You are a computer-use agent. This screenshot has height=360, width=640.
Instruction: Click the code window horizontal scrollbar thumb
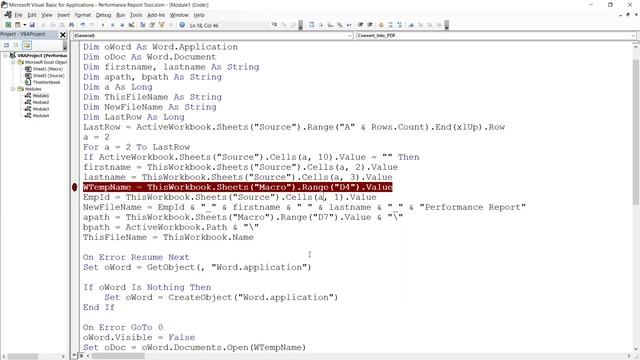[x=118, y=356]
